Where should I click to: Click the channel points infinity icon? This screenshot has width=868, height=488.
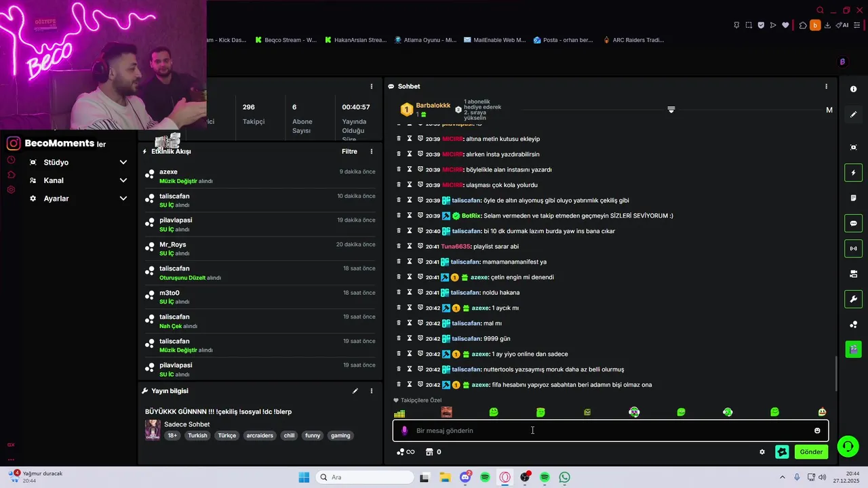click(x=406, y=452)
